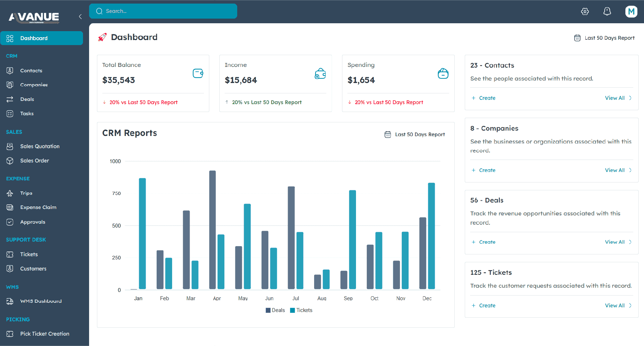Image resolution: width=644 pixels, height=346 pixels.
Task: Open the notifications bell icon
Action: [x=607, y=11]
